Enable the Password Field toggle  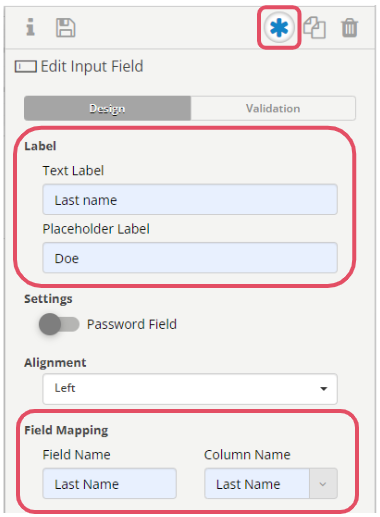click(59, 324)
